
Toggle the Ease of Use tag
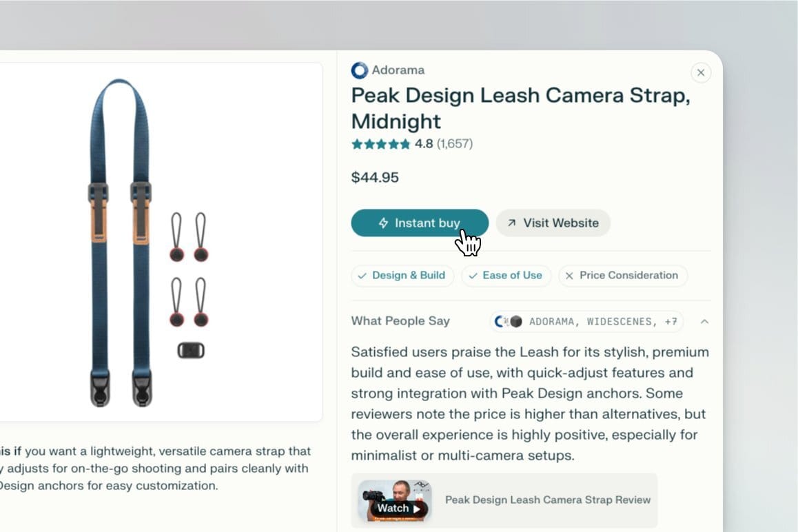[506, 276]
